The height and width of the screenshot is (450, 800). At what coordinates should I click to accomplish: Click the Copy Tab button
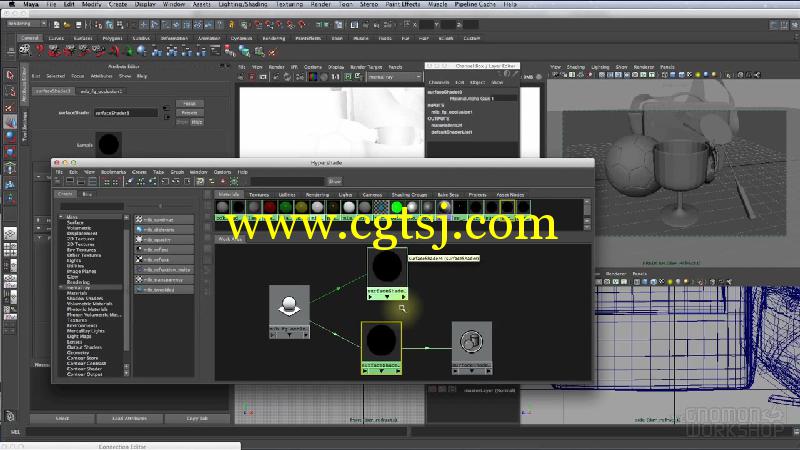197,418
